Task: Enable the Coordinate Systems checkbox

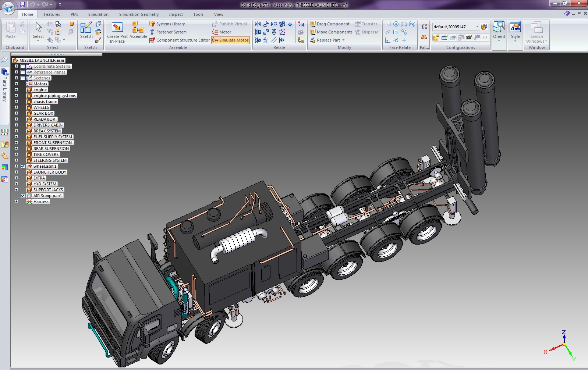Action: pos(23,67)
